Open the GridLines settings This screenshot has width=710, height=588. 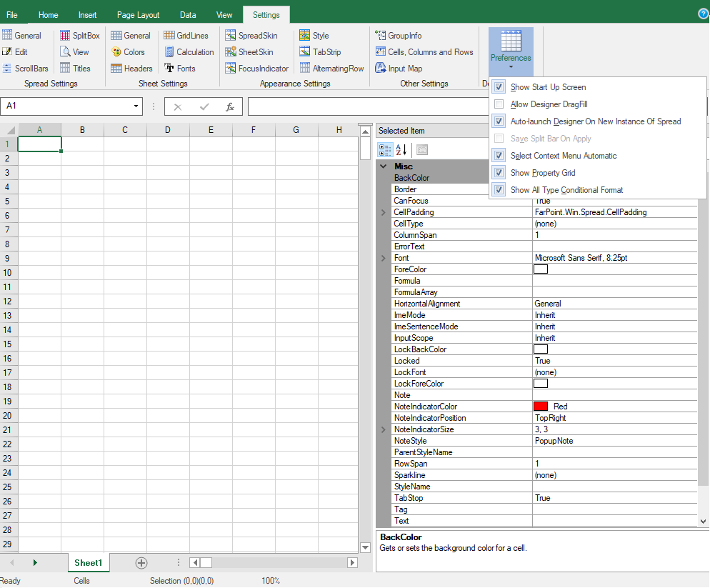click(x=186, y=35)
